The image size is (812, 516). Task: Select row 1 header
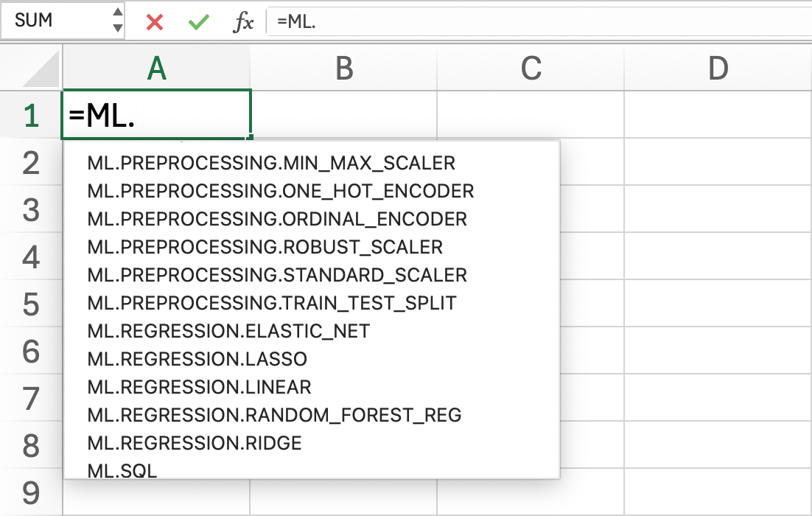point(31,116)
